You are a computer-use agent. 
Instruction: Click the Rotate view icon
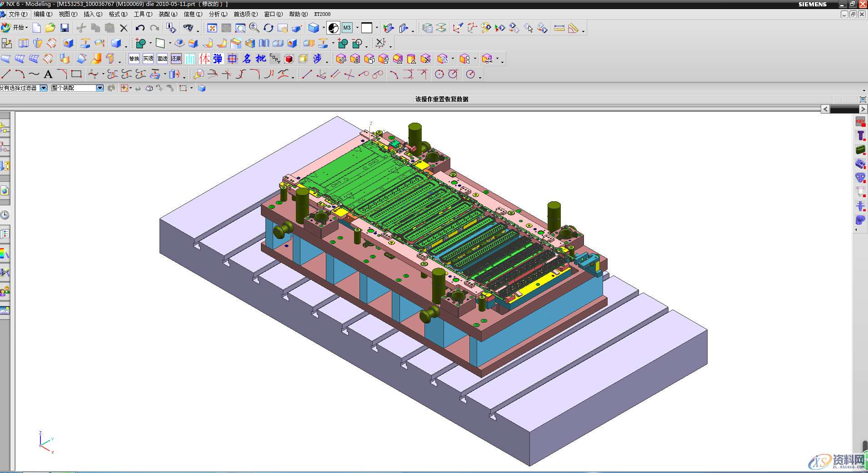269,28
